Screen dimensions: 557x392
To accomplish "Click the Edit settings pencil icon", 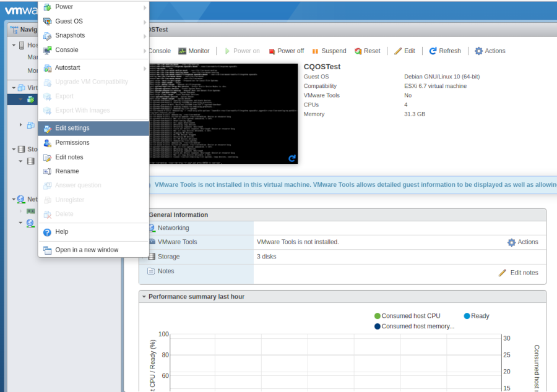I will point(47,129).
